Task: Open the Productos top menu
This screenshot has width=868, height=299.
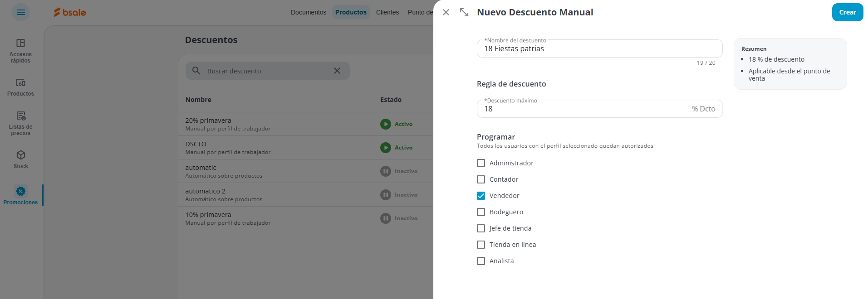Action: 351,12
